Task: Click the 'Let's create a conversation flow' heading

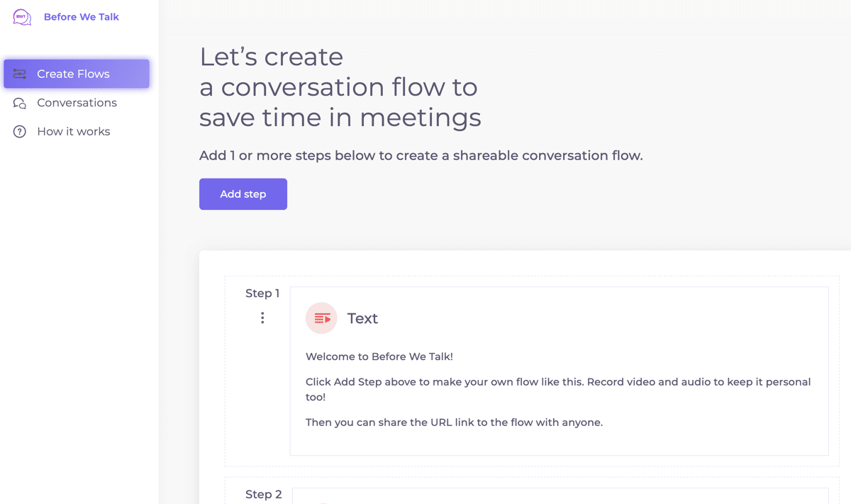Action: 340,87
